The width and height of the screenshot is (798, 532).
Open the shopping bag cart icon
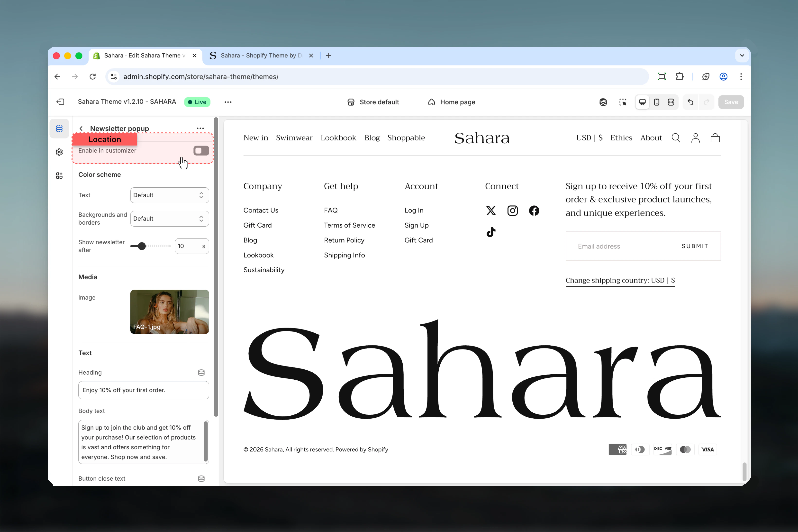[x=715, y=138]
